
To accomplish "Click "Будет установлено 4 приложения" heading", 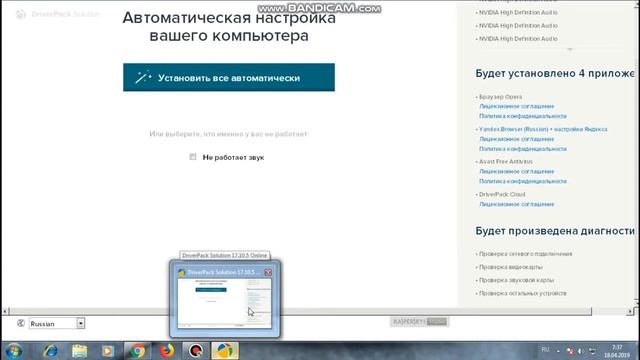I will pos(555,73).
